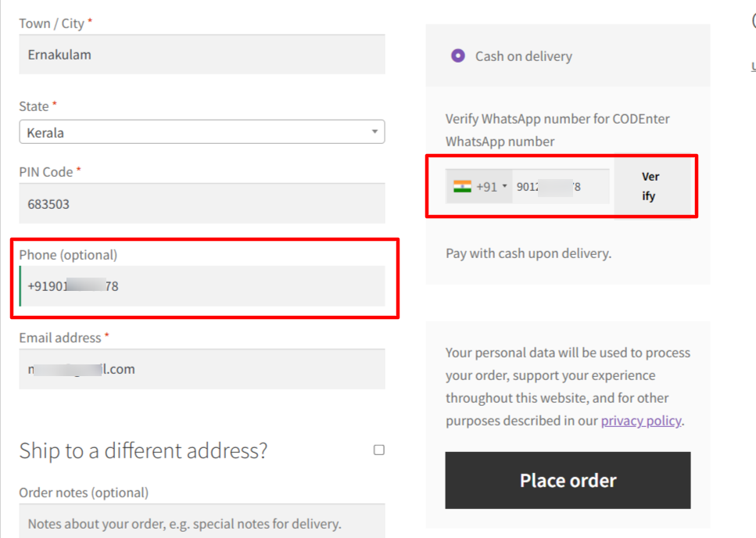The image size is (756, 538).
Task: Focus the Email address field
Action: click(202, 368)
